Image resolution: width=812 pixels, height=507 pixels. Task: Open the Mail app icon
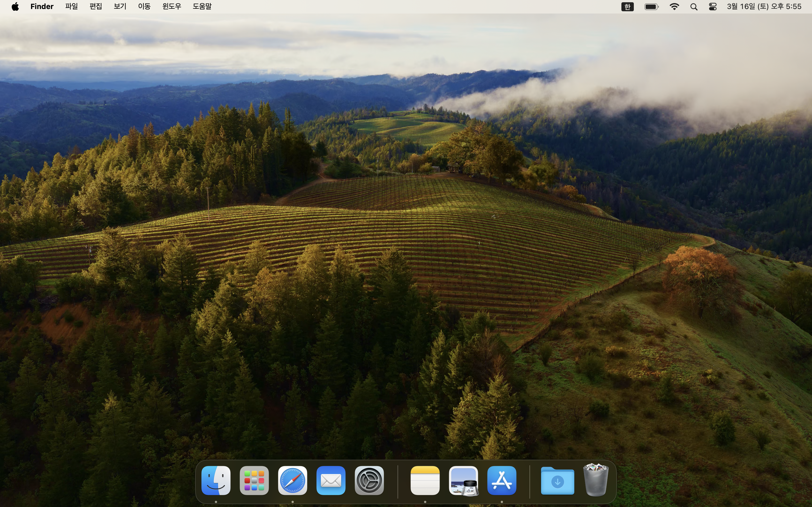click(x=330, y=480)
